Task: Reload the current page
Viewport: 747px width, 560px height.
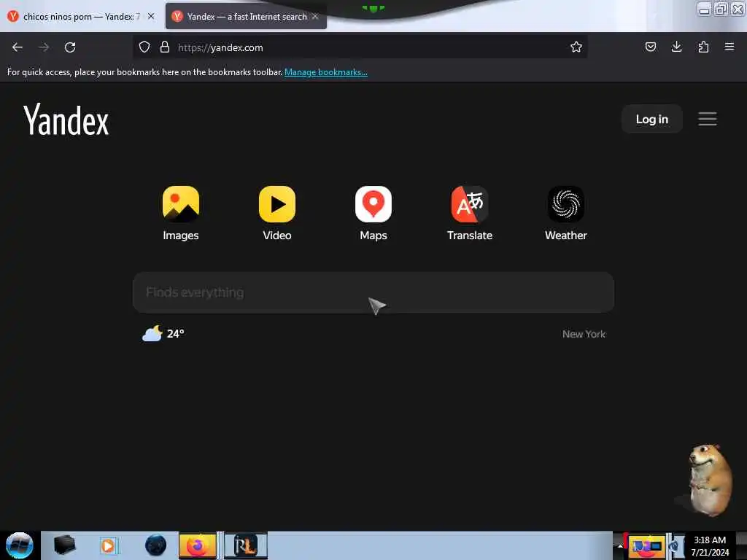Action: pos(70,47)
